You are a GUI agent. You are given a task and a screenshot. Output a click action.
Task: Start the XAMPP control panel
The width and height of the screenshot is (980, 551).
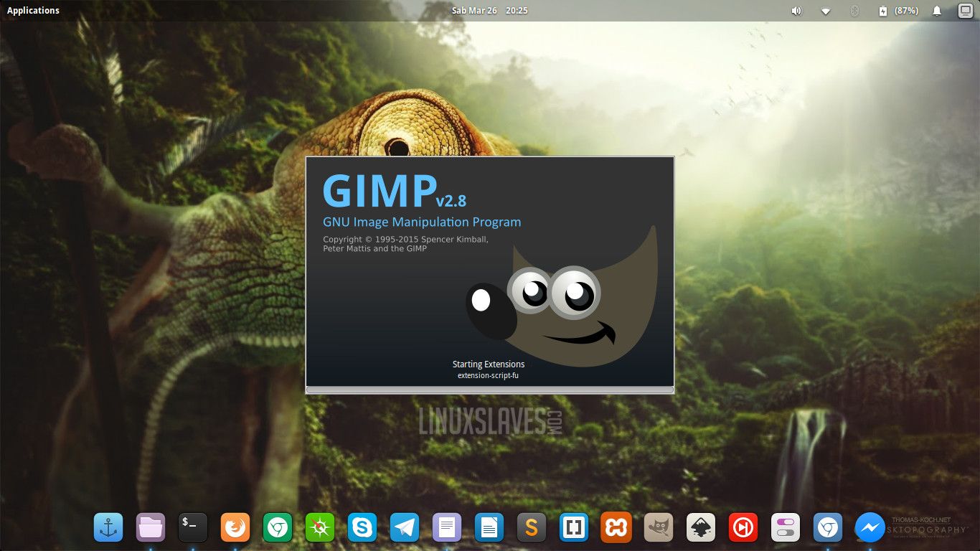click(616, 527)
